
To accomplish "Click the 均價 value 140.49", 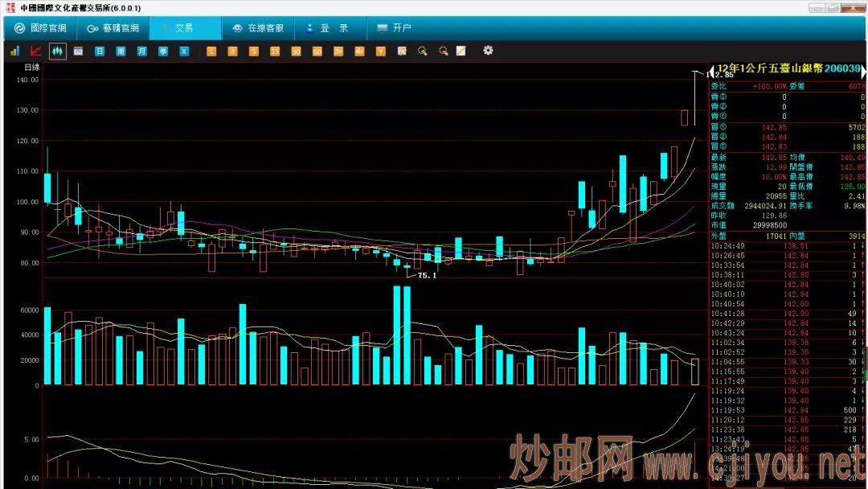I will (853, 158).
